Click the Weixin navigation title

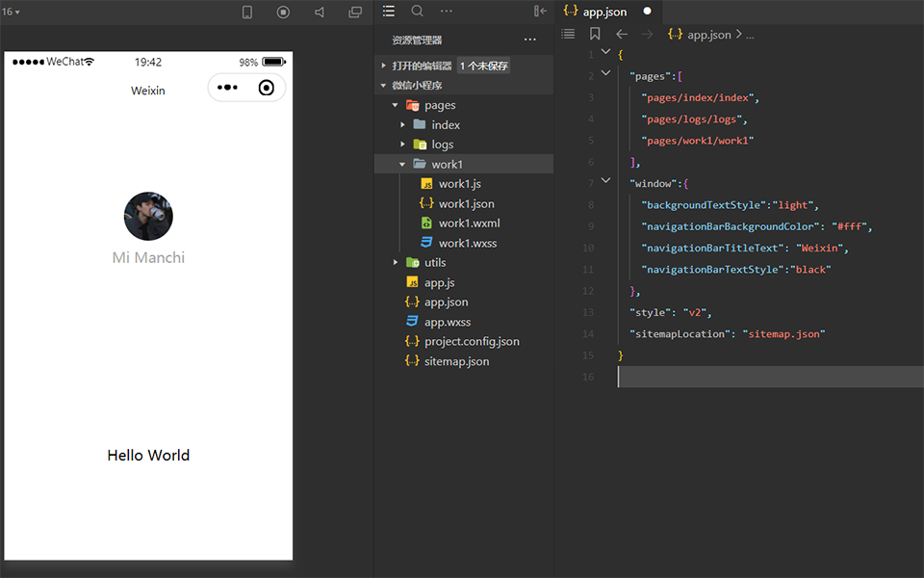[148, 91]
